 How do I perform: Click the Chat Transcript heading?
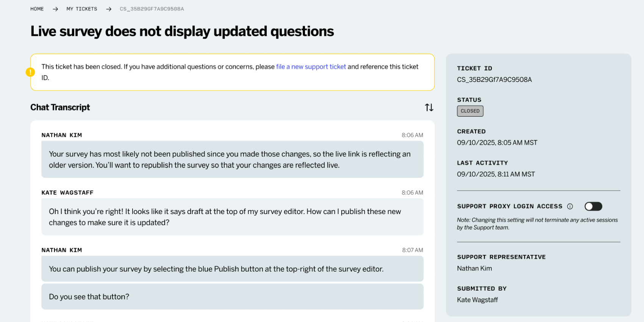[x=60, y=108]
